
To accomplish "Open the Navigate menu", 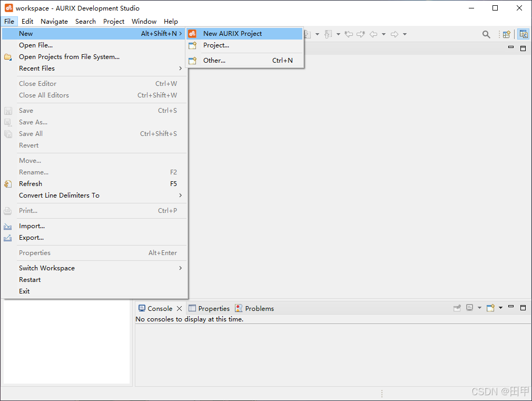I will (54, 22).
